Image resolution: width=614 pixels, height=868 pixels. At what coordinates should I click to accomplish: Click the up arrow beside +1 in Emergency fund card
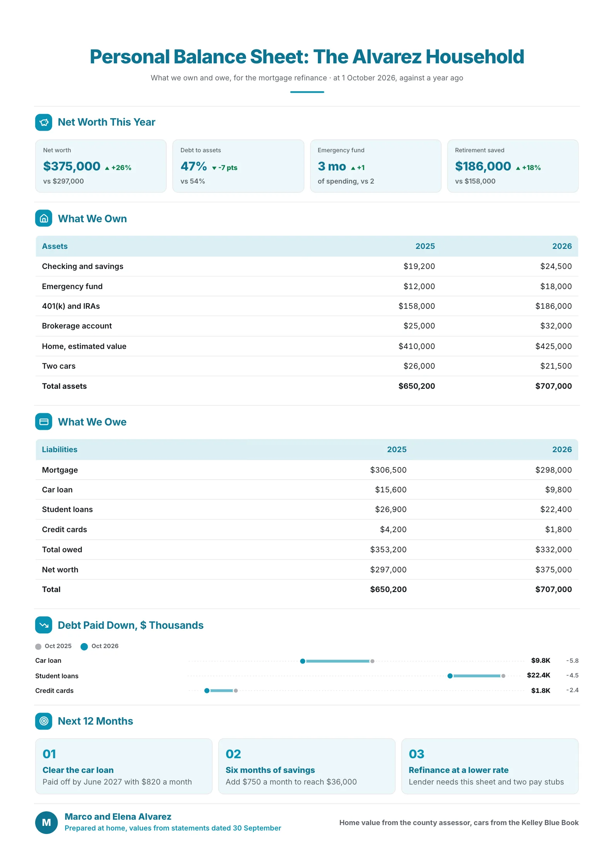click(353, 168)
